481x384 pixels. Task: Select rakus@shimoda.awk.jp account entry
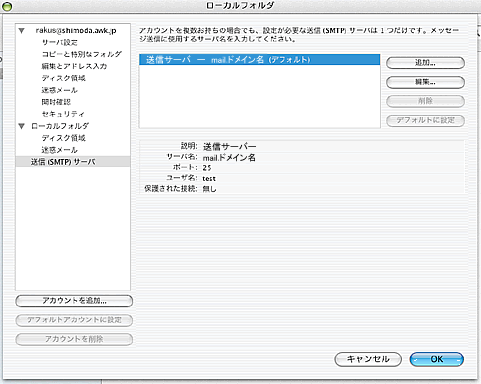76,30
